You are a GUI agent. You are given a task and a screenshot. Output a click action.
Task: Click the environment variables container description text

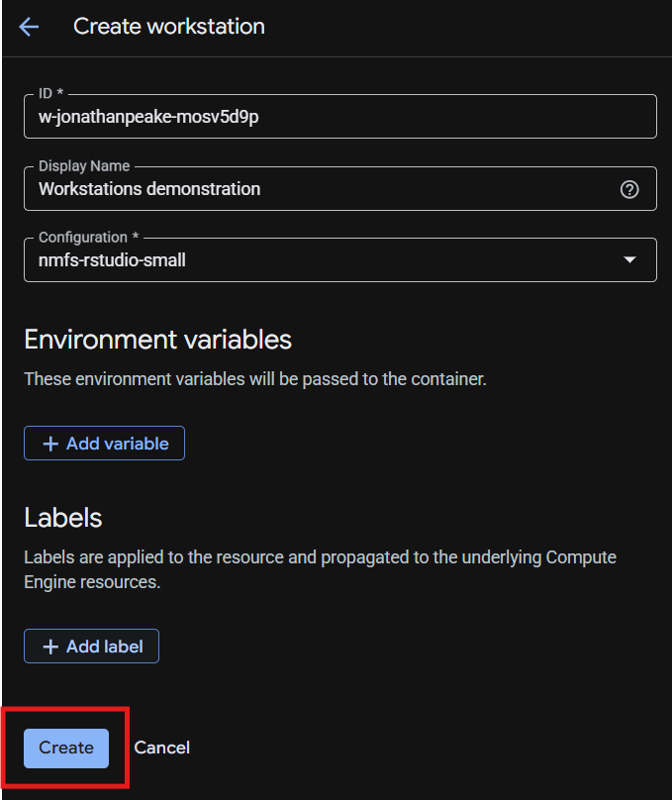point(255,379)
